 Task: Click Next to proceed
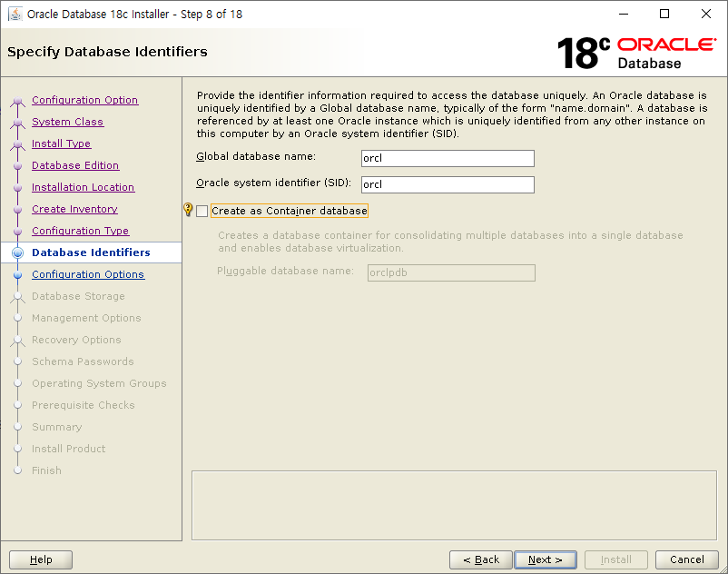(x=546, y=559)
